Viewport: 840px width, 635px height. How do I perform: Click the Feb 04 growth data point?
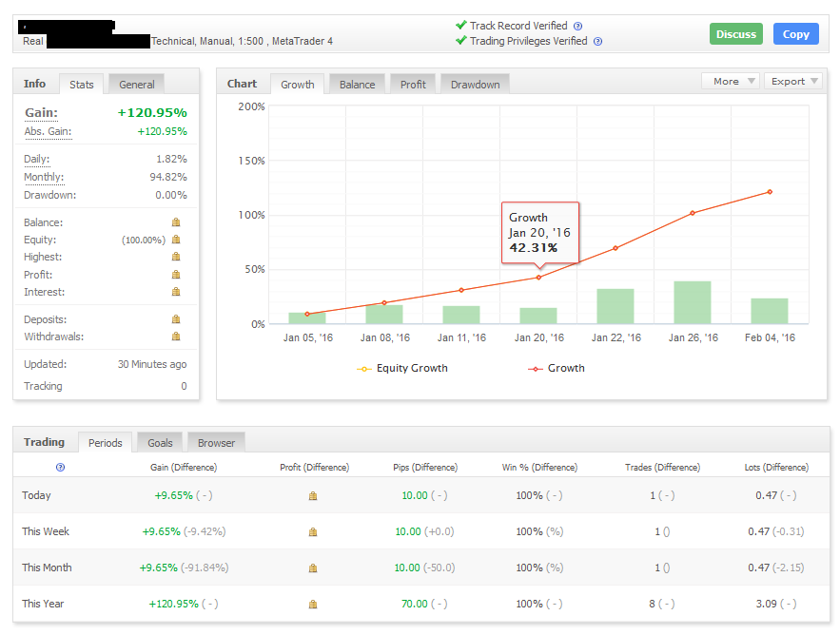pyautogui.click(x=770, y=192)
